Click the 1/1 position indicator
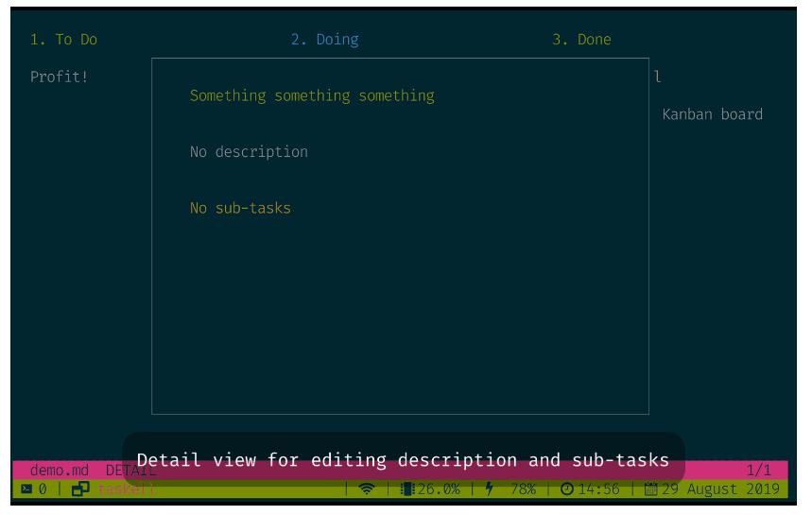812x515 pixels. [x=759, y=470]
